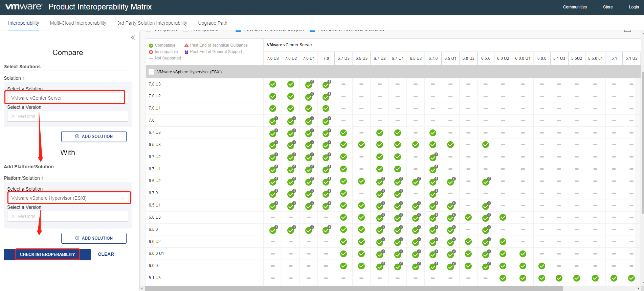
Task: Click Add Solution under Solution 1
Action: click(94, 137)
